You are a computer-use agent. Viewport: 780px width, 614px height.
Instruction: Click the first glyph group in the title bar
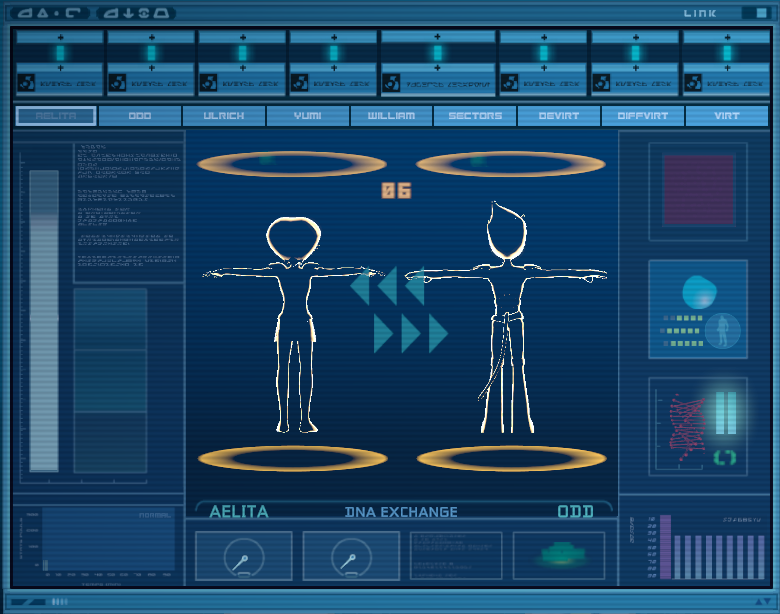pos(50,13)
